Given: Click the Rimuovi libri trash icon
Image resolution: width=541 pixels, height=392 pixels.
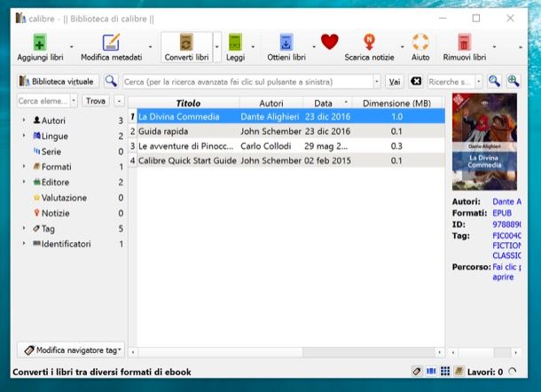Looking at the screenshot, I should (x=465, y=43).
